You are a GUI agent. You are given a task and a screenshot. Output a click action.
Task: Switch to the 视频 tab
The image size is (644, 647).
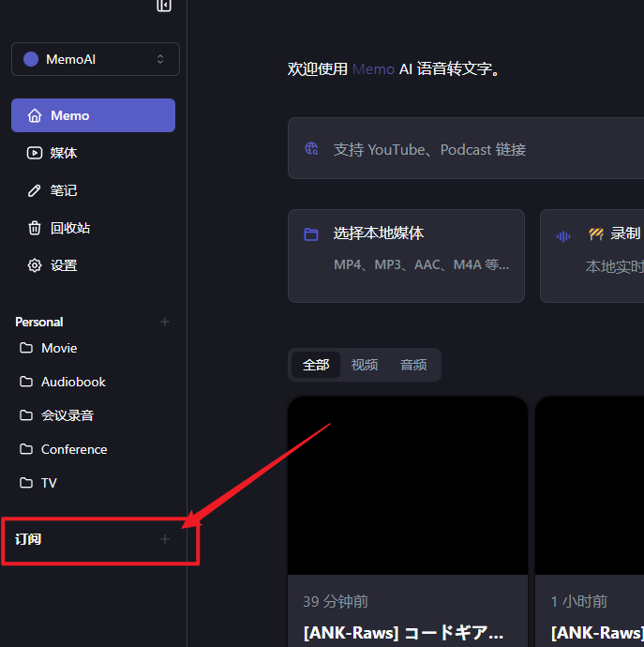coord(365,365)
